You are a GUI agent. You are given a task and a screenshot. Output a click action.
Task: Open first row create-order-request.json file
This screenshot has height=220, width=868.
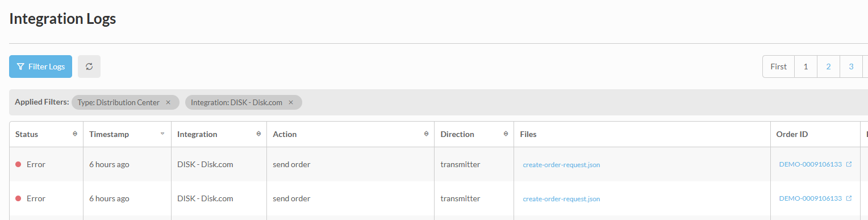(561, 165)
